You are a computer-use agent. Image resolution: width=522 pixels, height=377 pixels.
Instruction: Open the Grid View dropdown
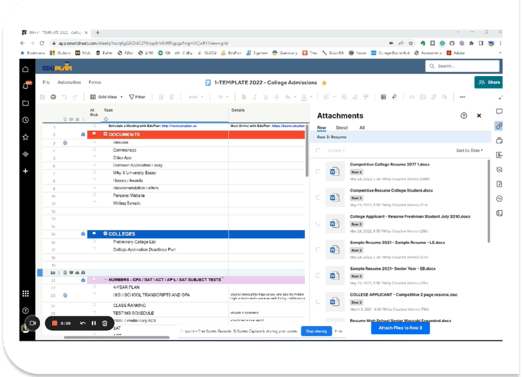pyautogui.click(x=107, y=97)
